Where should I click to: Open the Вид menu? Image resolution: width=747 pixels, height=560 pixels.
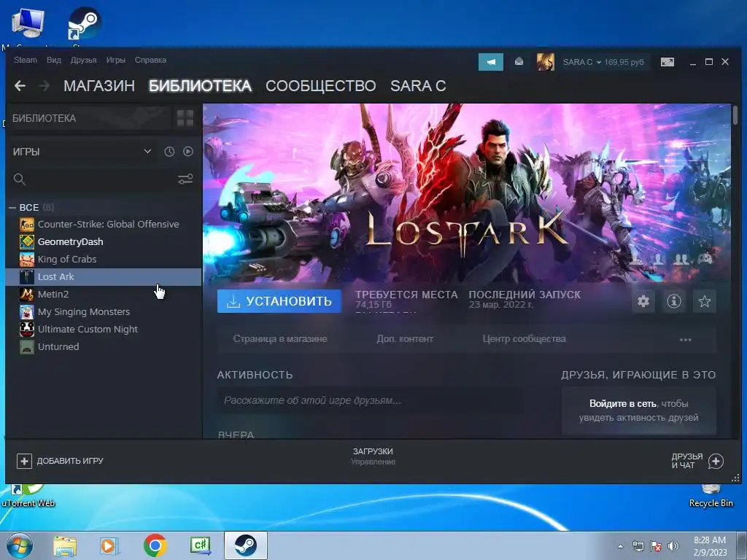tap(54, 60)
